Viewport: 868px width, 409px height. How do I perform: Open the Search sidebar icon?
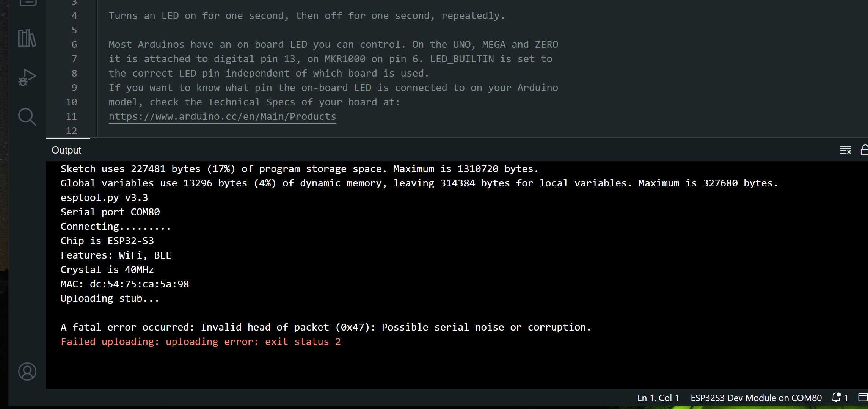(x=27, y=117)
